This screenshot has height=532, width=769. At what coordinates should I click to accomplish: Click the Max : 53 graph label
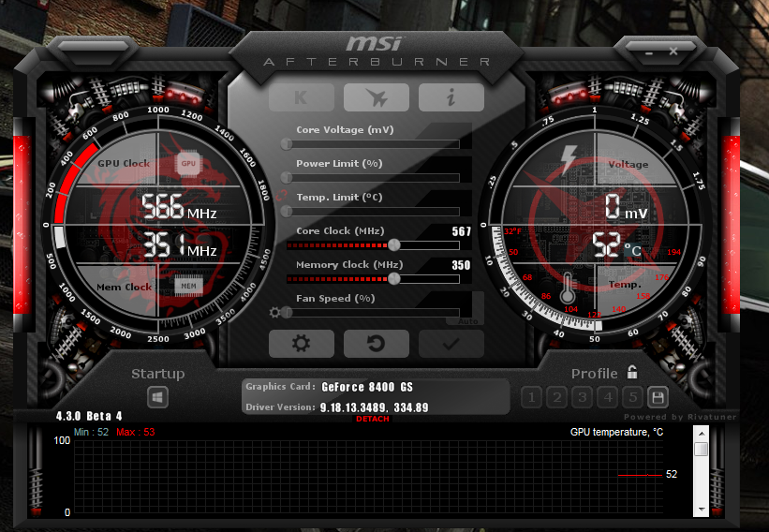136,432
